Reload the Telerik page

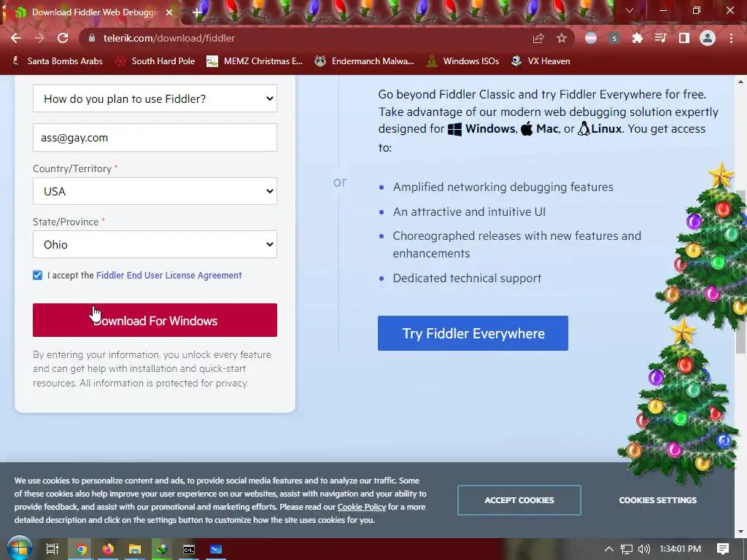(63, 38)
